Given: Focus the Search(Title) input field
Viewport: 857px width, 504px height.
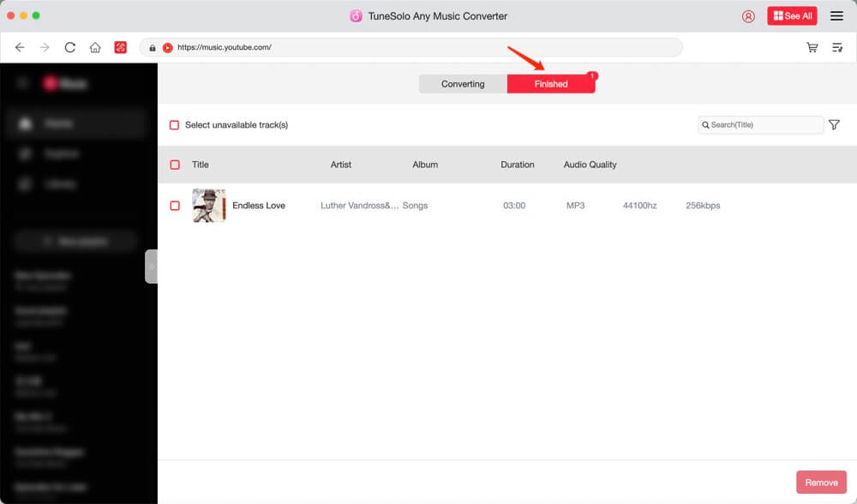Looking at the screenshot, I should tap(760, 125).
